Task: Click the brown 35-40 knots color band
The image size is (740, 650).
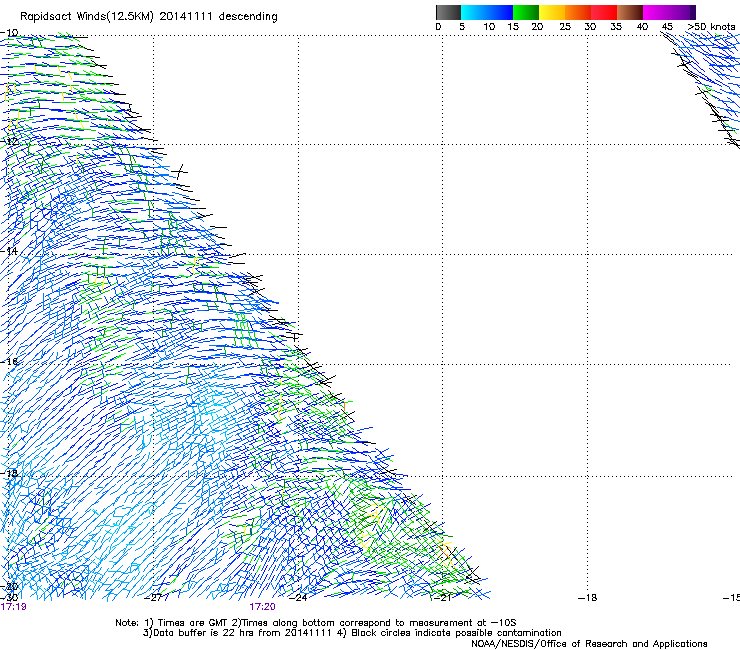Action: [x=630, y=12]
